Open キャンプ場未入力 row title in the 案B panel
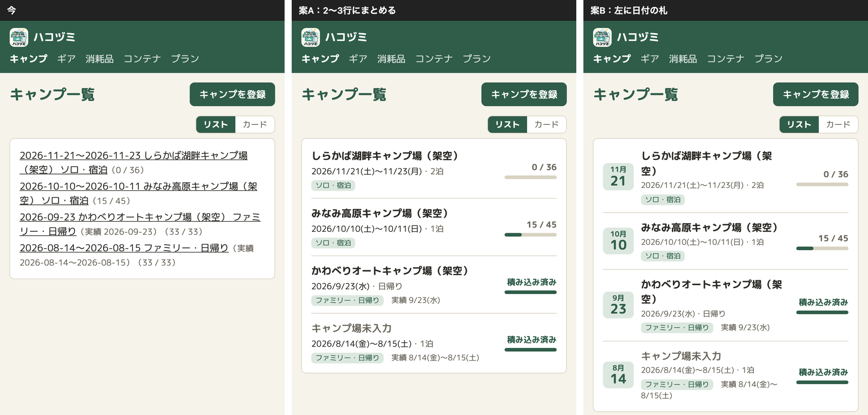 [681, 356]
